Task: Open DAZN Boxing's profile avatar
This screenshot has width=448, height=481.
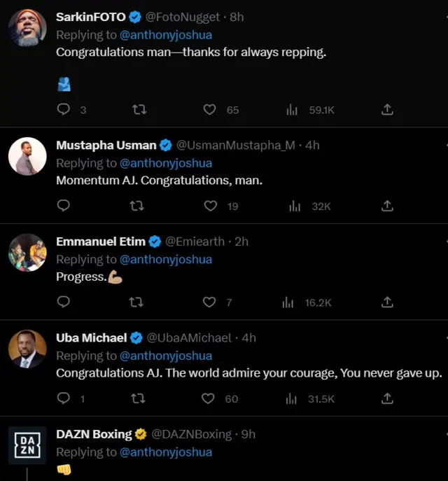Action: pos(27,445)
